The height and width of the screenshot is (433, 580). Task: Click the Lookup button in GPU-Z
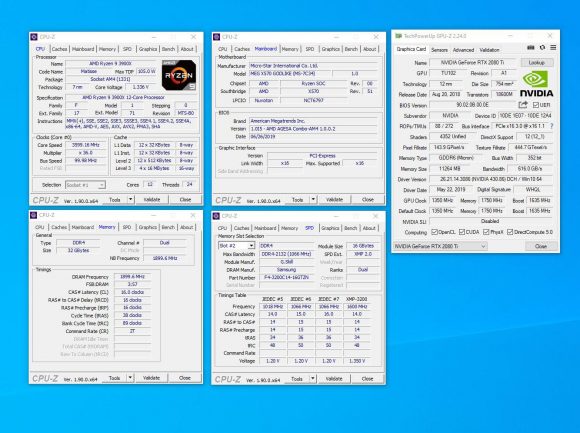537,62
